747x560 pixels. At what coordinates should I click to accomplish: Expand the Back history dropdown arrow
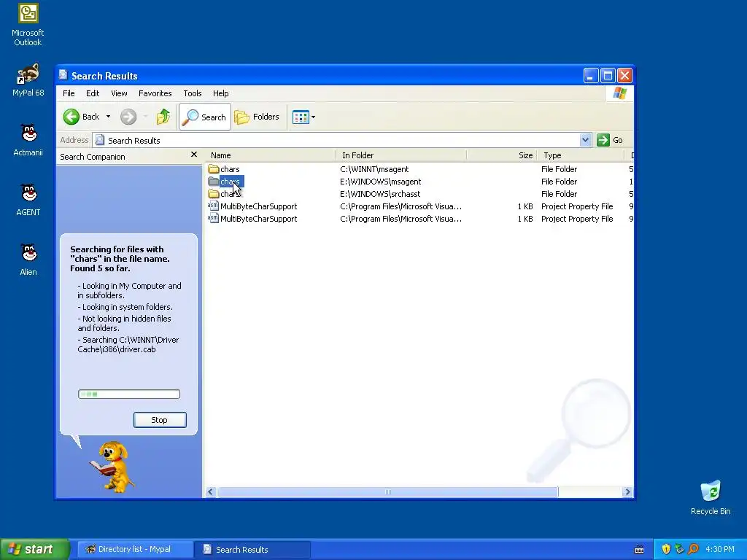(x=108, y=117)
